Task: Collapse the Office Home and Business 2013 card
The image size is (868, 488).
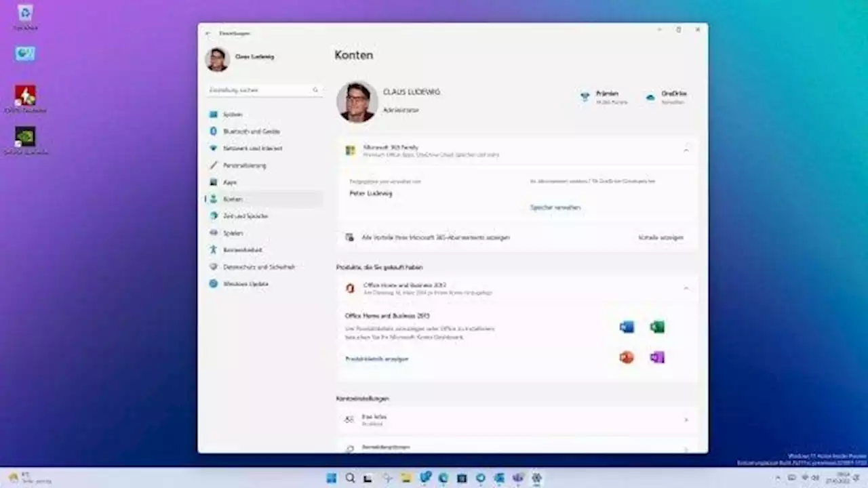Action: (x=686, y=289)
